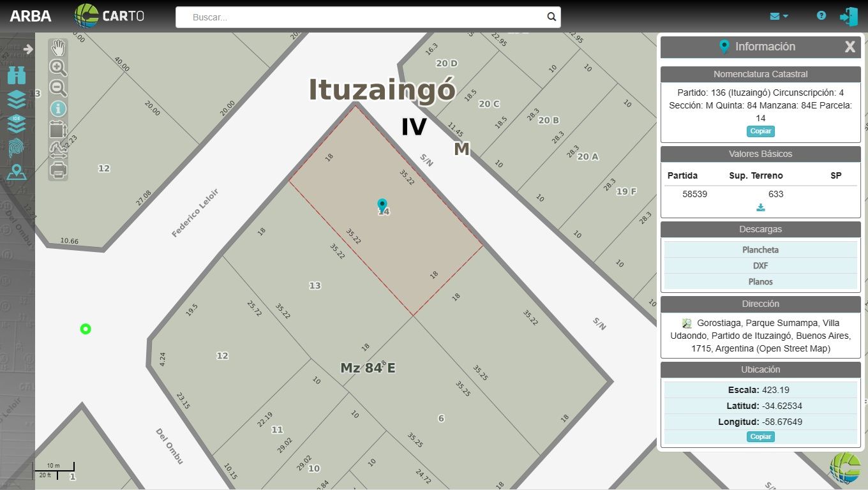Select parcel 19 F on the map

626,191
